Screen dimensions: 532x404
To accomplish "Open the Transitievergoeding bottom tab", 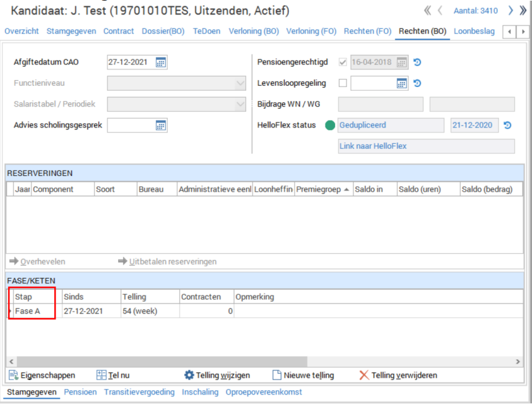I will [139, 392].
